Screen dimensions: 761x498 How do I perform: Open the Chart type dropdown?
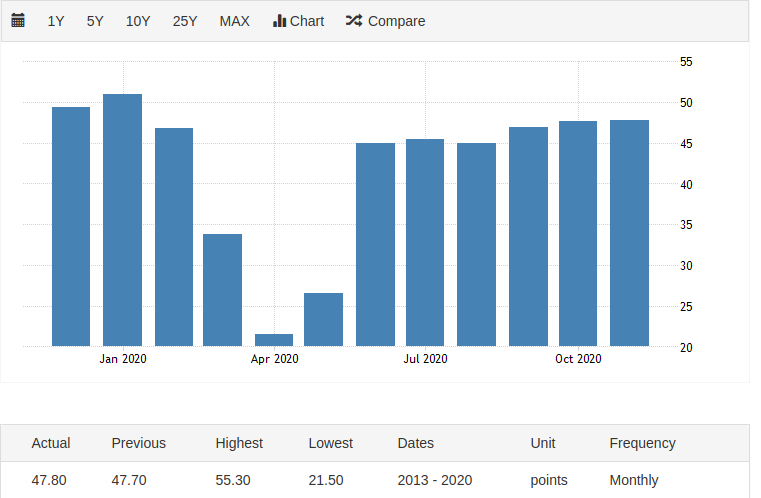(298, 21)
